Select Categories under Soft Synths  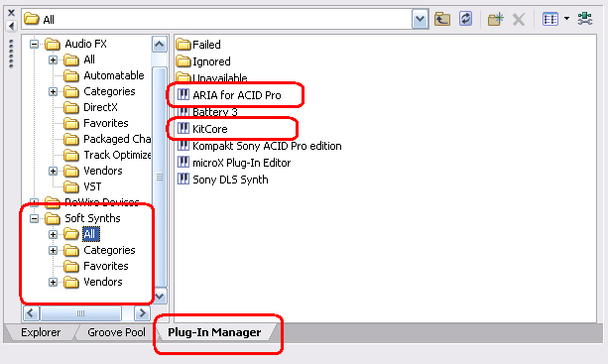[109, 250]
